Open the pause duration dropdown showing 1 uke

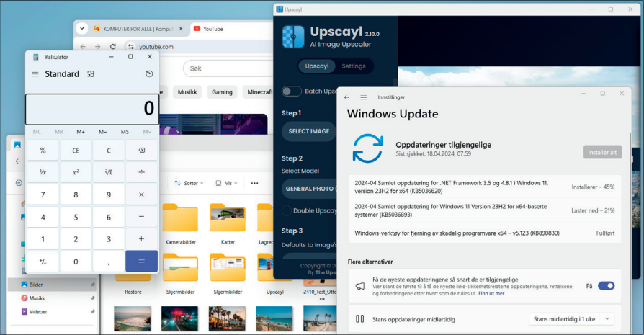[572, 318]
